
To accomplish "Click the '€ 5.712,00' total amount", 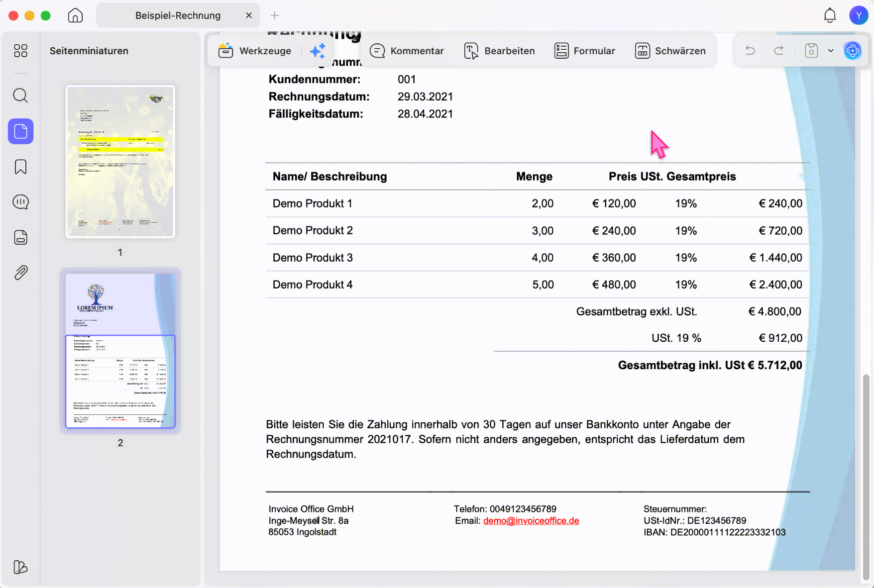I will coord(775,365).
